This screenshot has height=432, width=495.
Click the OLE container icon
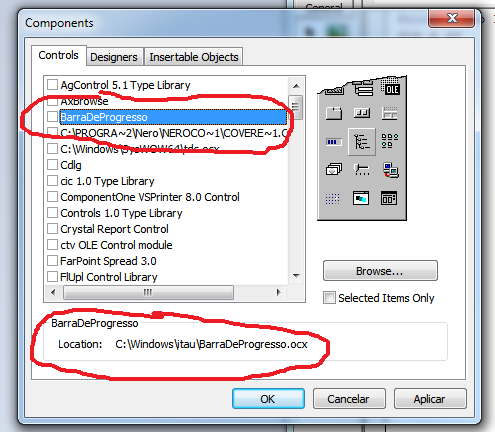tap(390, 87)
